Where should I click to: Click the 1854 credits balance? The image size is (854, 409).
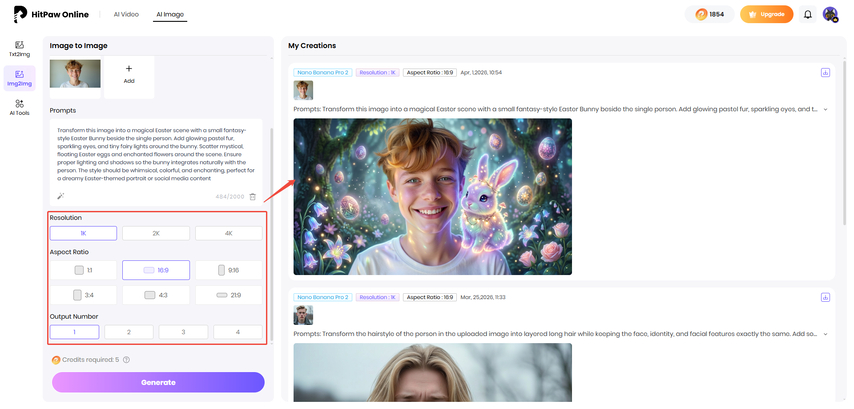click(x=710, y=15)
